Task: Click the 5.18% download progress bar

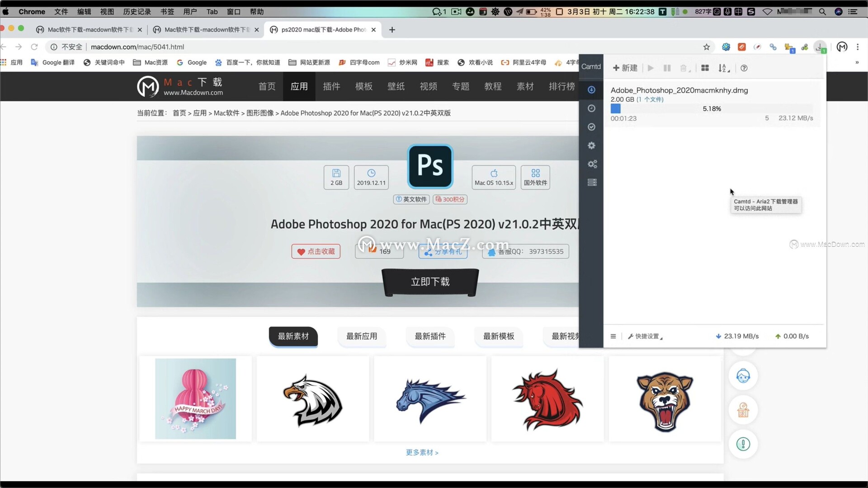Action: click(x=712, y=109)
